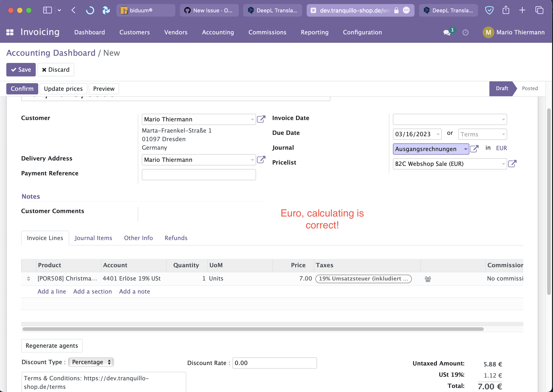Click the Payment Reference input field
The width and height of the screenshot is (553, 392).
click(x=199, y=174)
